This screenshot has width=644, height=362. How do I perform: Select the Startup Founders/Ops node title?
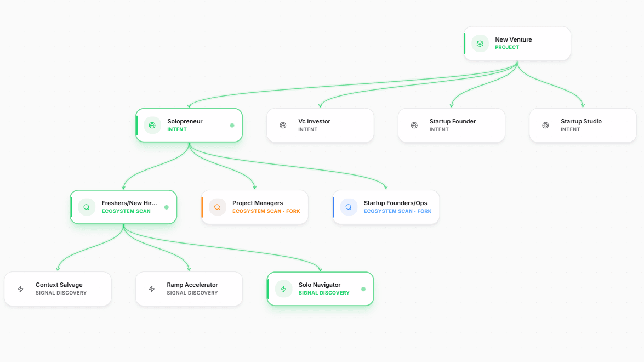coord(395,203)
